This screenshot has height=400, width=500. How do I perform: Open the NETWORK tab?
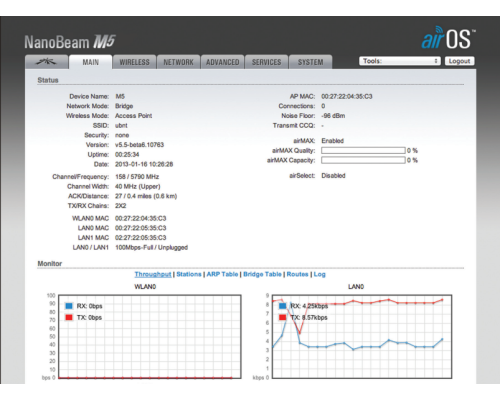[x=178, y=62]
